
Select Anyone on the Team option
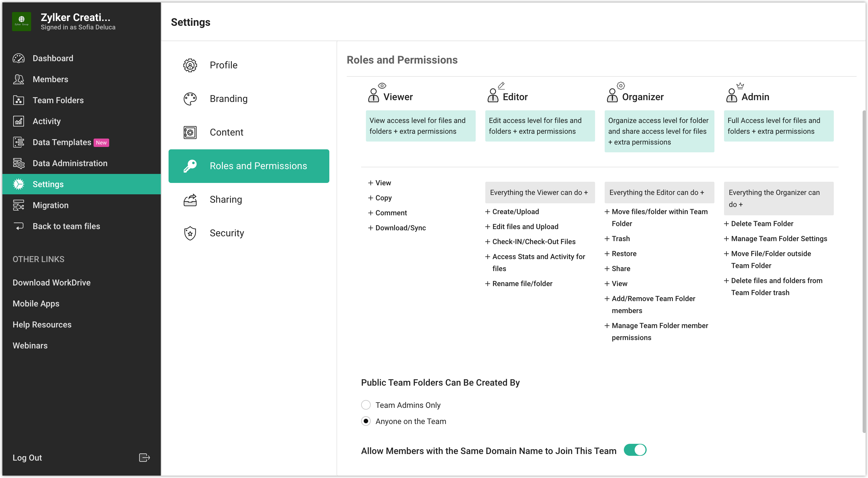pyautogui.click(x=366, y=421)
